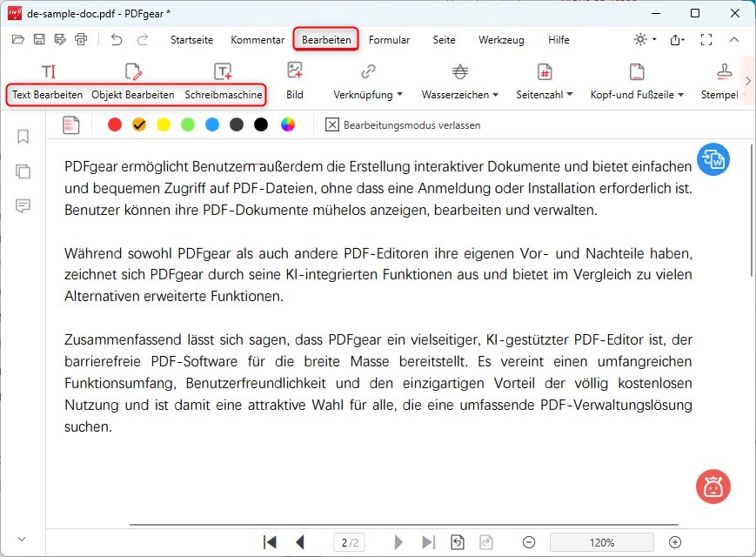Click the page highlight icon left of color dots
This screenshot has height=557, width=756.
(x=70, y=125)
